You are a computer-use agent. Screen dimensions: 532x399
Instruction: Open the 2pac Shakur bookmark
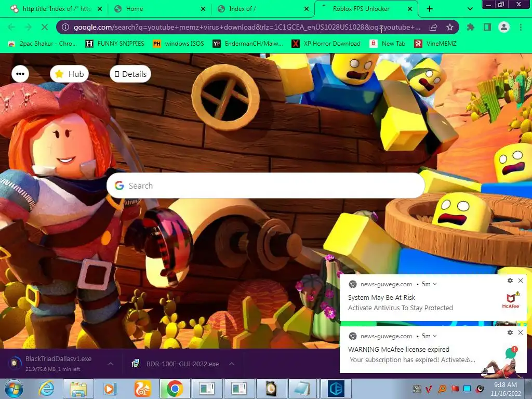point(43,44)
